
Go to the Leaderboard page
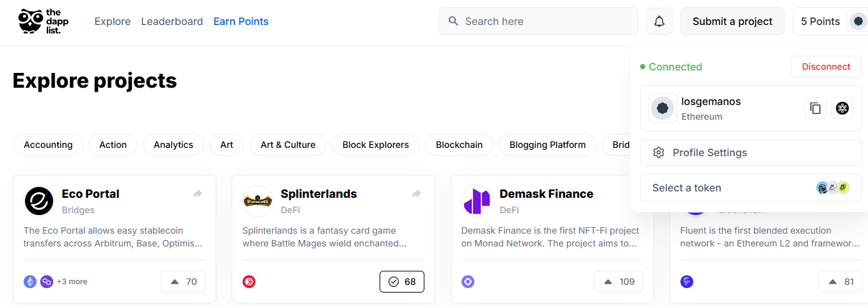click(172, 21)
